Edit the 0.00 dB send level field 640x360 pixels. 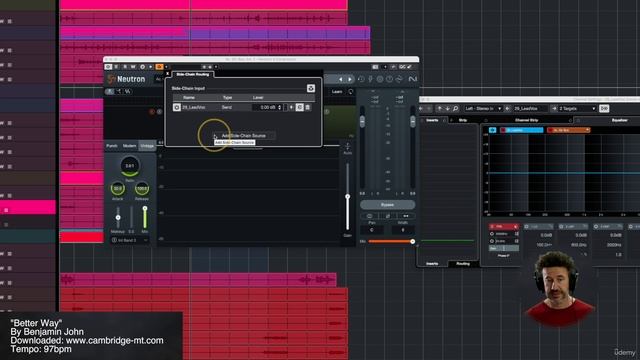click(x=265, y=107)
